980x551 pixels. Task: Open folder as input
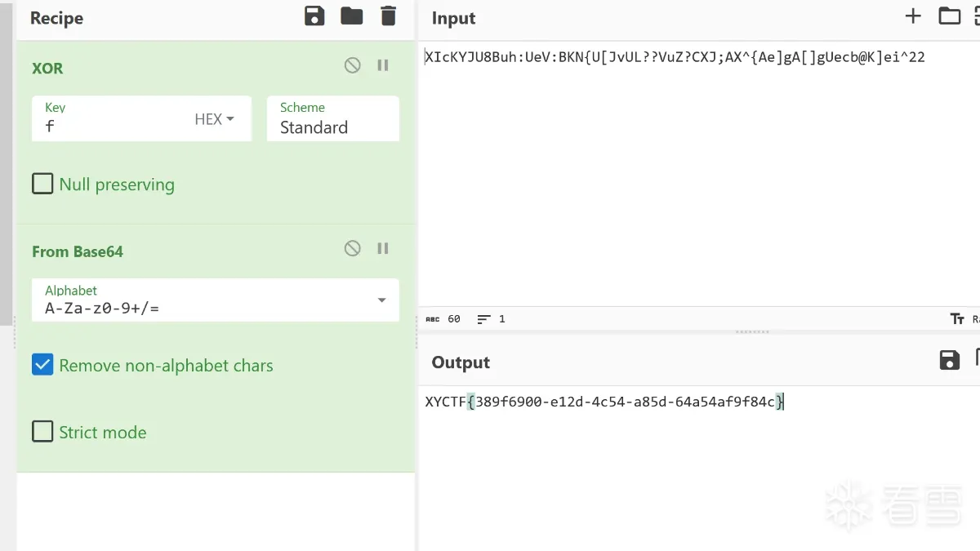tap(949, 16)
